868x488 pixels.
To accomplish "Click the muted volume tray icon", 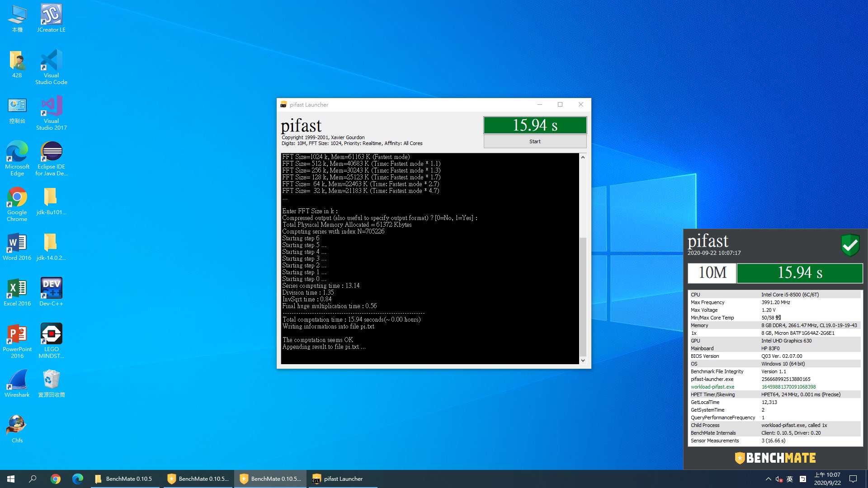I will (x=779, y=479).
